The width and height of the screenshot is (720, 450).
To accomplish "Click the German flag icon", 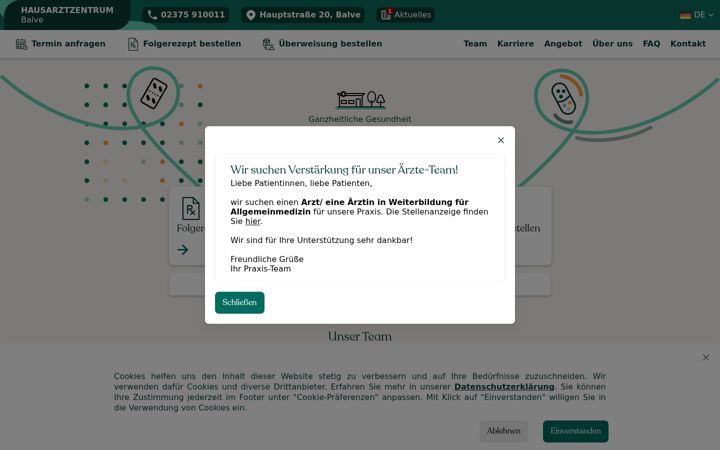I will tap(685, 15).
